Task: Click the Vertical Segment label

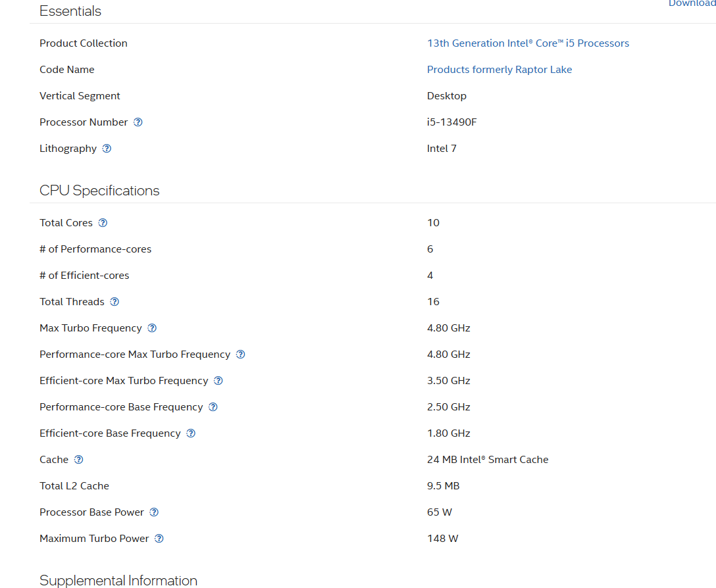Action: pyautogui.click(x=80, y=96)
